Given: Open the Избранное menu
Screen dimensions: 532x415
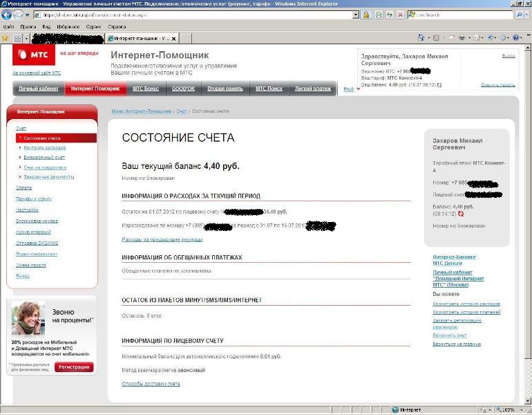Looking at the screenshot, I should click(x=68, y=27).
